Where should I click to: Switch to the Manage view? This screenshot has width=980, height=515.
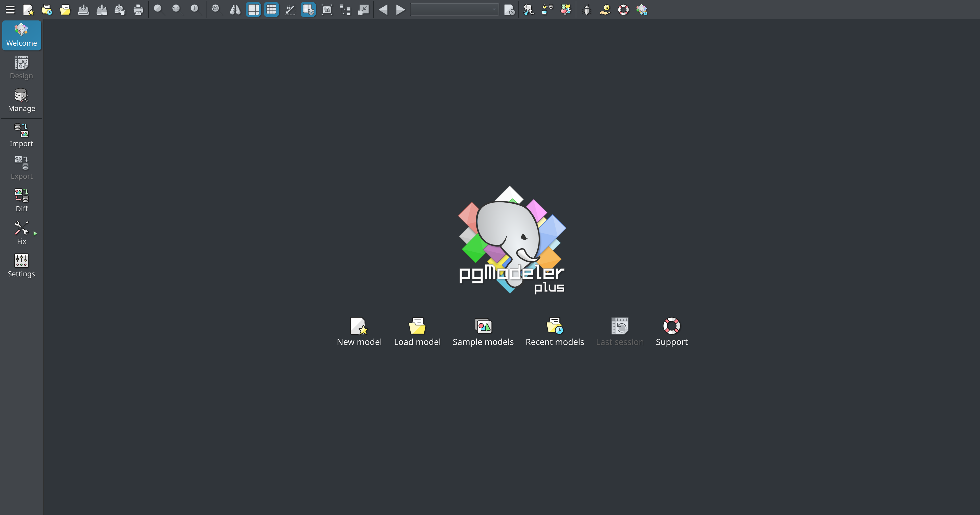pyautogui.click(x=21, y=100)
